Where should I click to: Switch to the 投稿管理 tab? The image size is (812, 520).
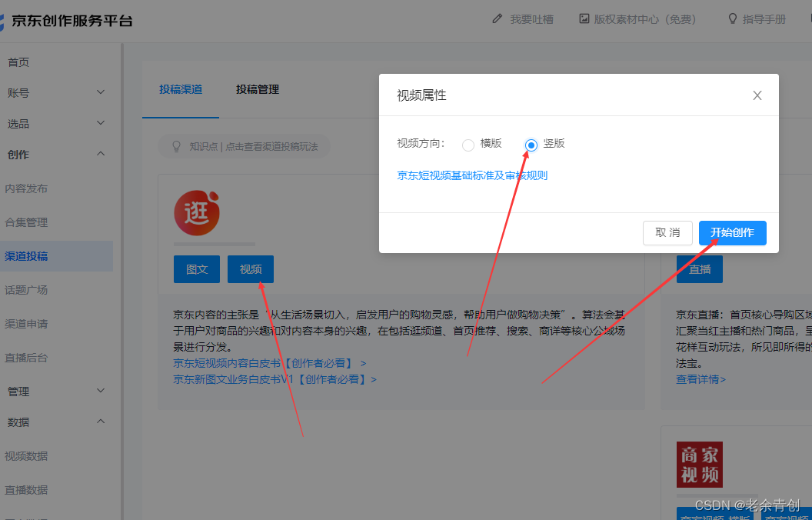[258, 89]
